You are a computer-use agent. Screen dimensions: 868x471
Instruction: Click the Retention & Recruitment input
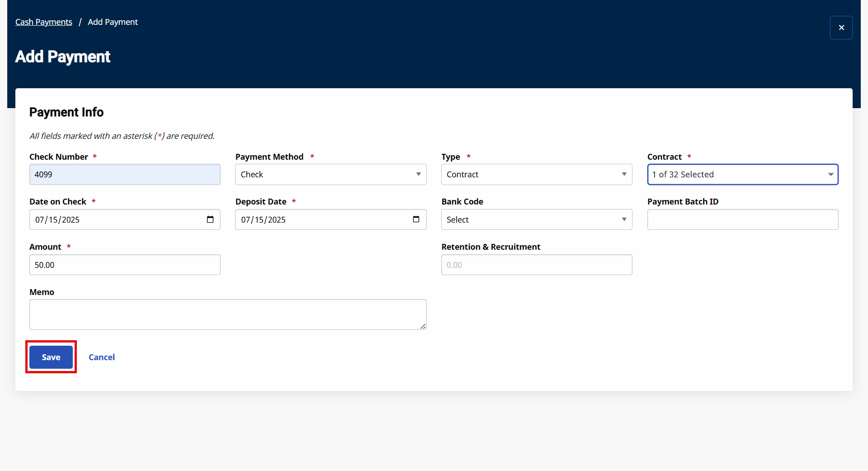click(536, 265)
